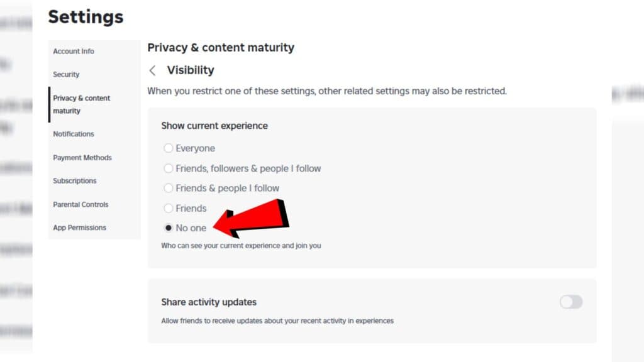Select the Friends visibility option

point(169,208)
